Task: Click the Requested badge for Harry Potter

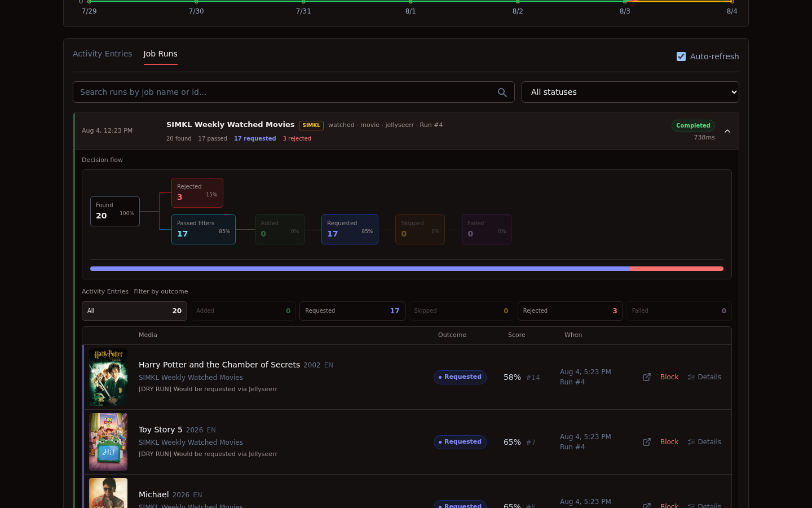Action: point(460,377)
